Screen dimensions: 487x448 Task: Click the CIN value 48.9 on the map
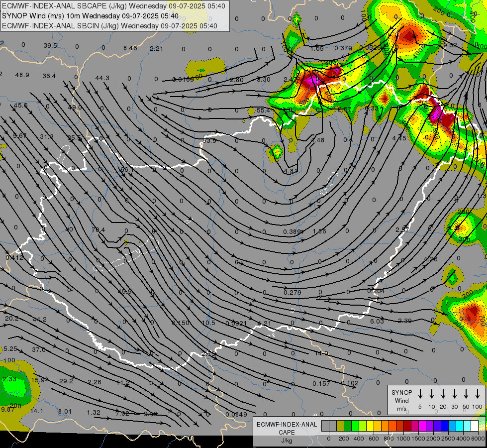pos(22,75)
